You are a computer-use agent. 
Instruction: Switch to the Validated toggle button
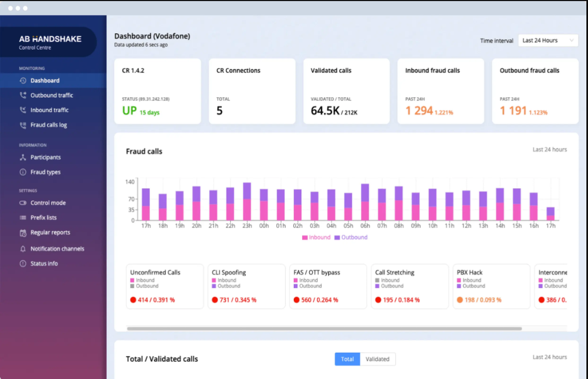(x=378, y=359)
